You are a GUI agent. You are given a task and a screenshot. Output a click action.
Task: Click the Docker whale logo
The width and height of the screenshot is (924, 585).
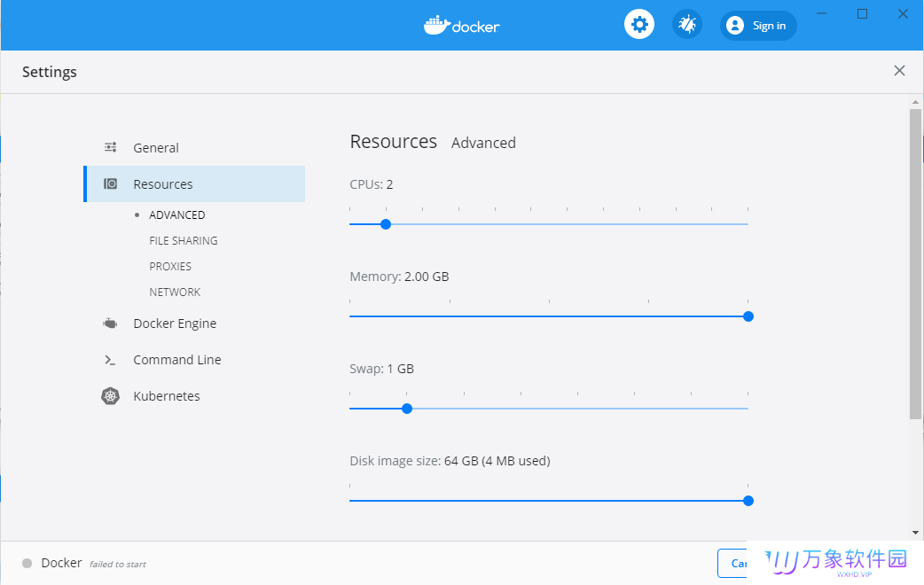pos(436,26)
